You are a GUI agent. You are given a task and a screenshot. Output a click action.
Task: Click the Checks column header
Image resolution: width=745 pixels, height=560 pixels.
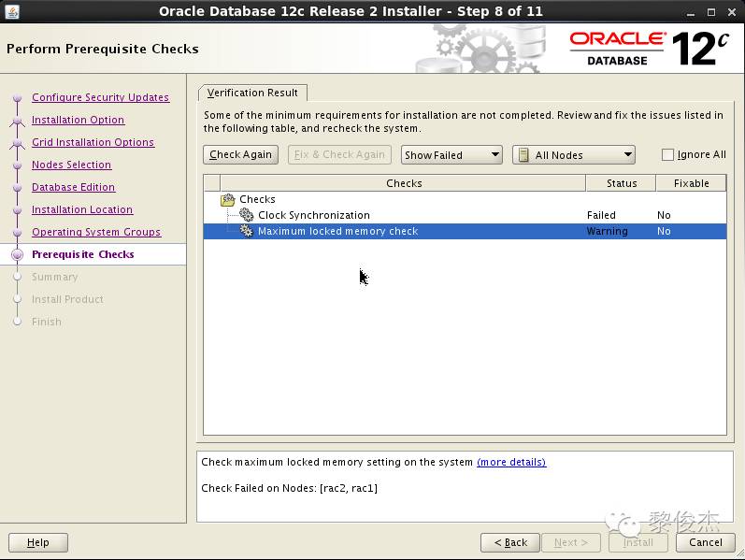click(x=403, y=183)
